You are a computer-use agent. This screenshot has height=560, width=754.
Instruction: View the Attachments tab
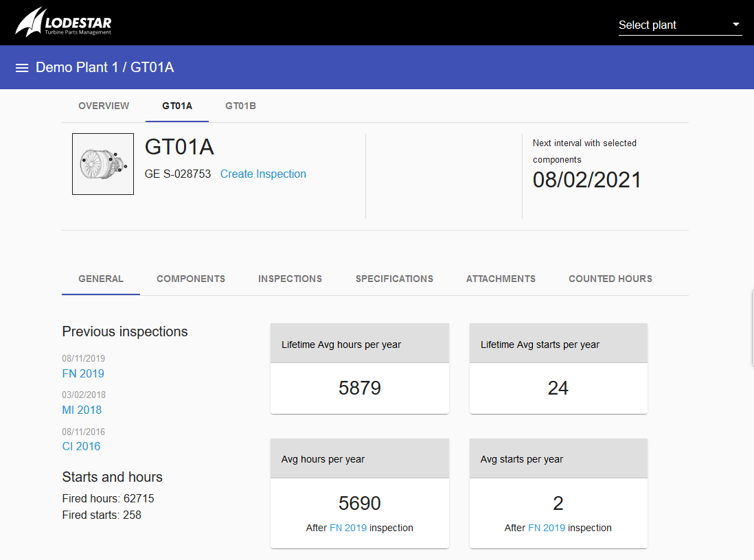501,279
